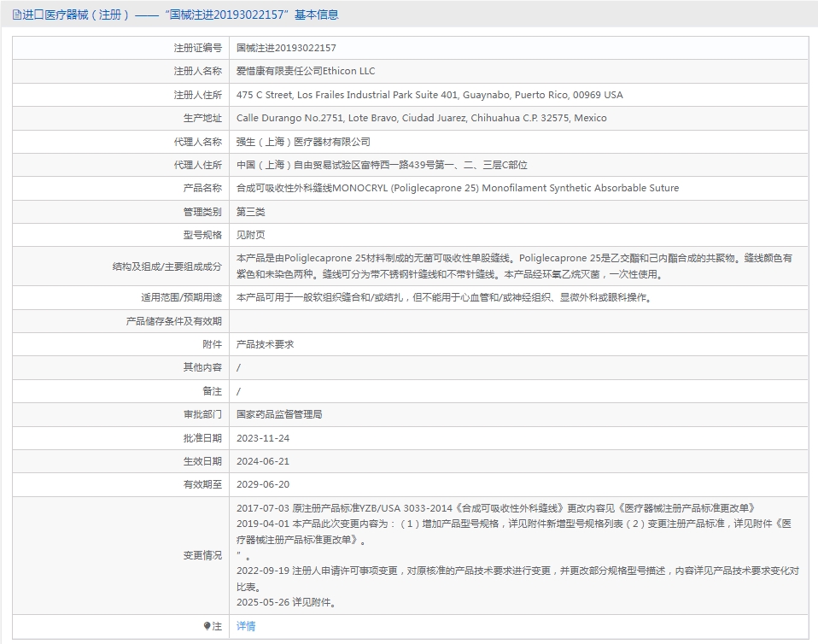Image resolution: width=818 pixels, height=644 pixels.
Task: Click the document icon beside 进口医疗器械 title
Action: pyautogui.click(x=17, y=15)
